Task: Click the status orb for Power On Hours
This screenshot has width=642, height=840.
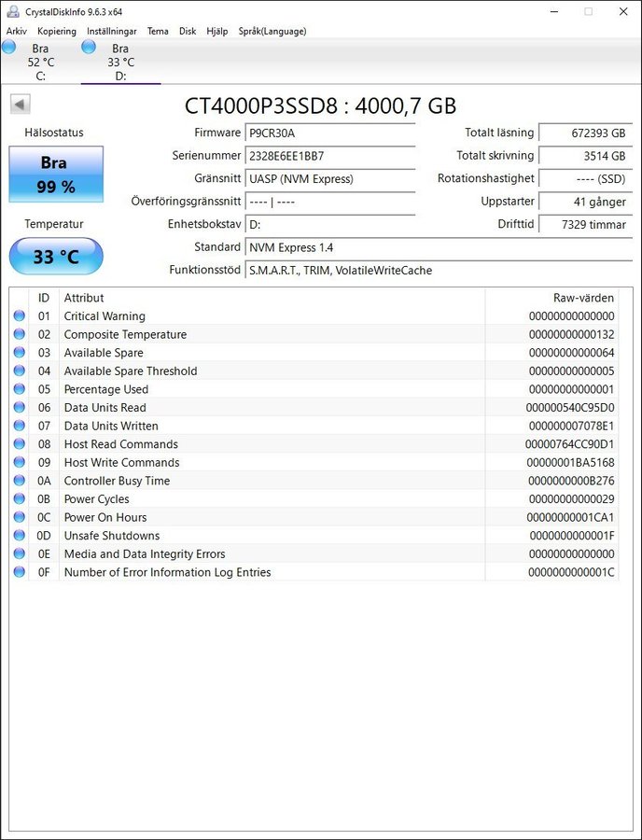Action: tap(20, 517)
